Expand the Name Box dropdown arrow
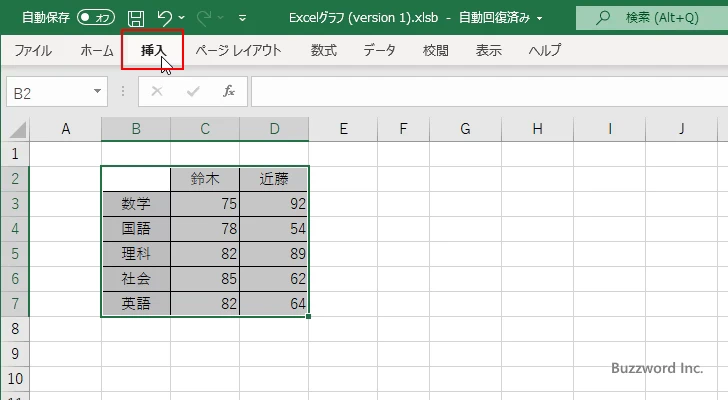 98,91
